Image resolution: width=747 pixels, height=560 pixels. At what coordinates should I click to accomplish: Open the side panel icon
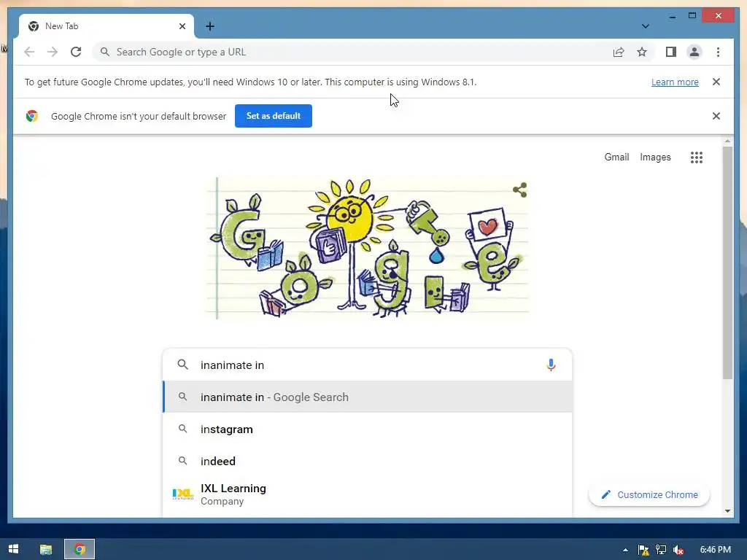point(671,52)
